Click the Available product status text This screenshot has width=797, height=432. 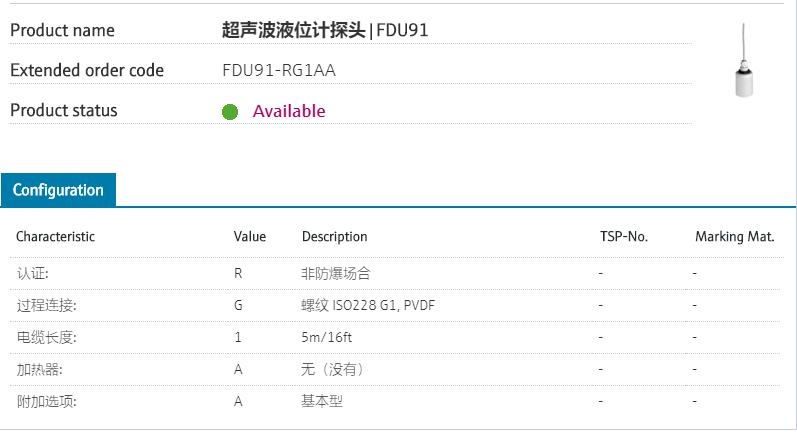[x=289, y=111]
